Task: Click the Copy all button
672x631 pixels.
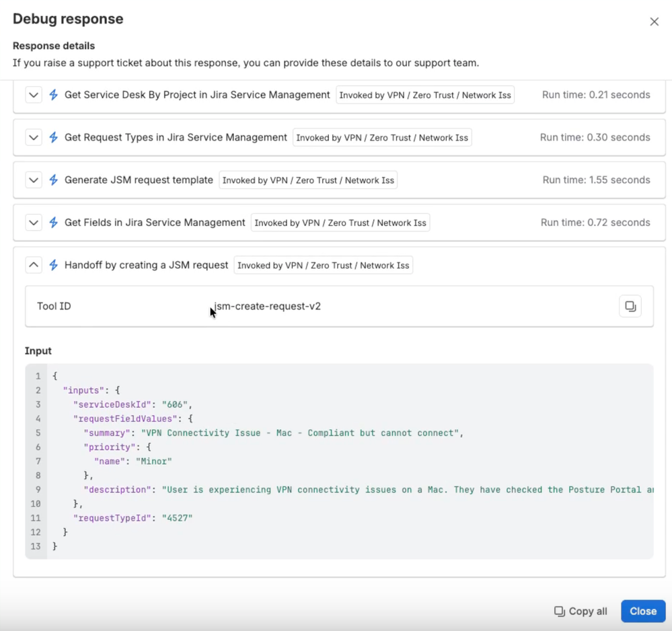Action: 581,611
